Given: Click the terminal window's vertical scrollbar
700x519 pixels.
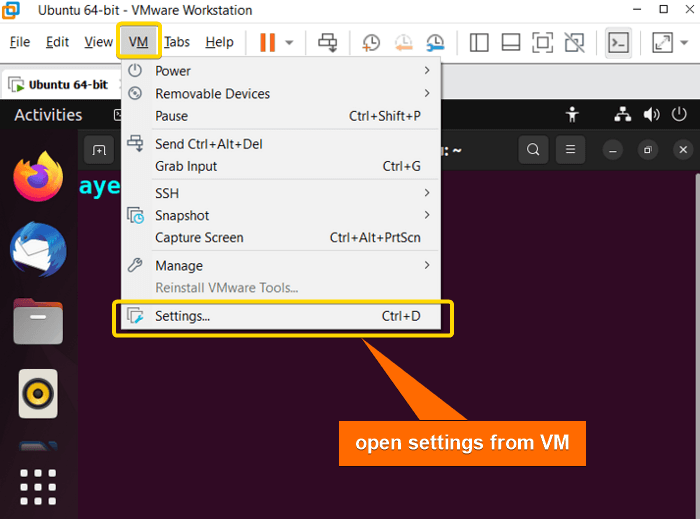Looking at the screenshot, I should pyautogui.click(x=697, y=344).
